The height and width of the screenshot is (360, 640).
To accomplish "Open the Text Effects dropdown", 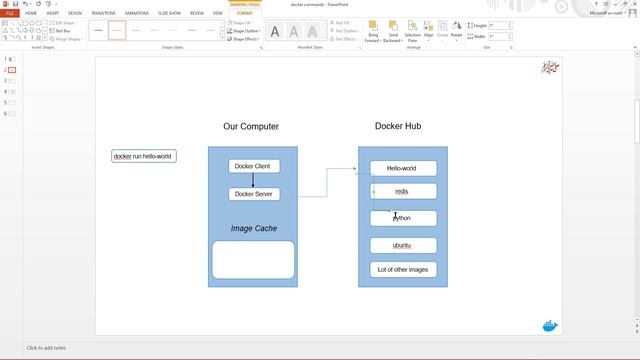I will [x=344, y=39].
